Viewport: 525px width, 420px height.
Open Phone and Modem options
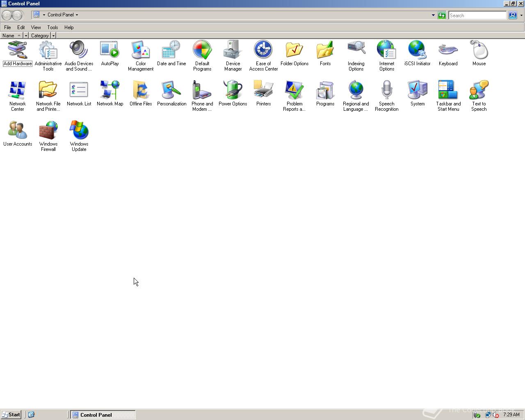[202, 96]
